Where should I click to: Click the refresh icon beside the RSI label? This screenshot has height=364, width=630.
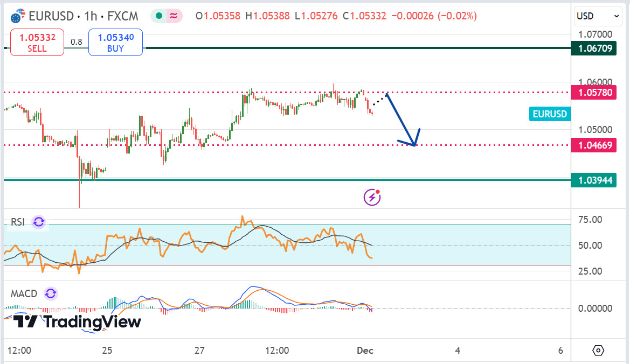pos(39,222)
